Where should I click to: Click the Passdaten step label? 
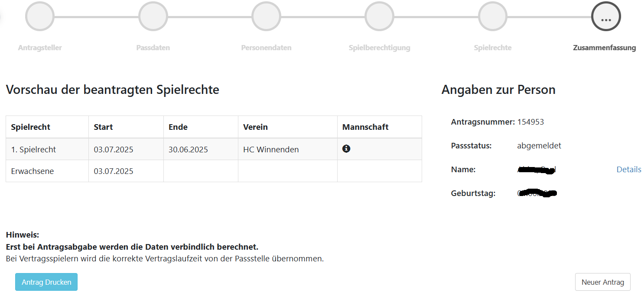pos(153,48)
